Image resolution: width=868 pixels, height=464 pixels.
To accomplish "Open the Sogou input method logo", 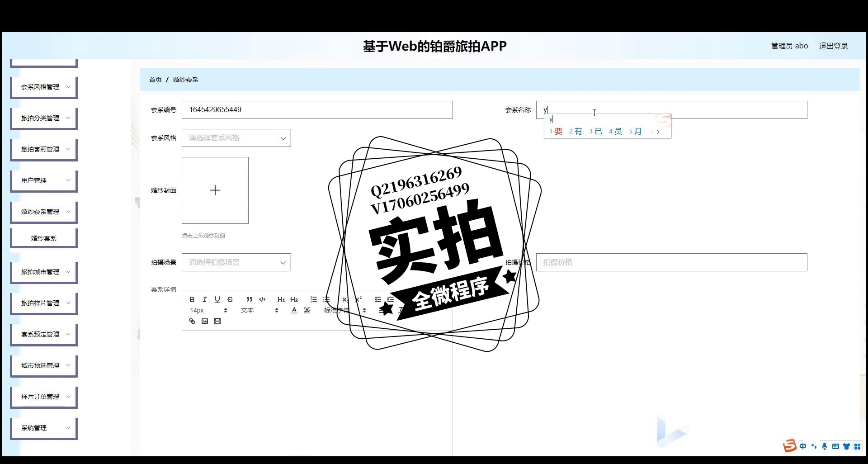I will coord(790,446).
